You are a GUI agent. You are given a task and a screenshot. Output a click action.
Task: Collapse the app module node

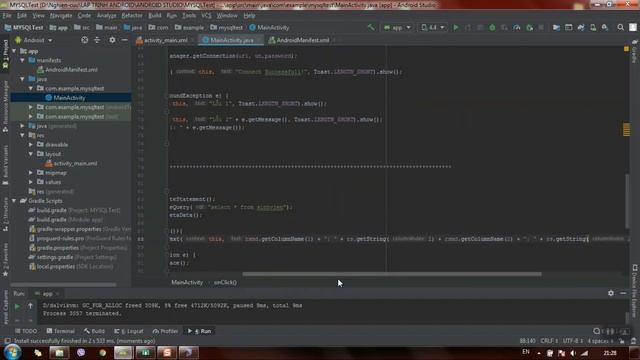point(15,51)
